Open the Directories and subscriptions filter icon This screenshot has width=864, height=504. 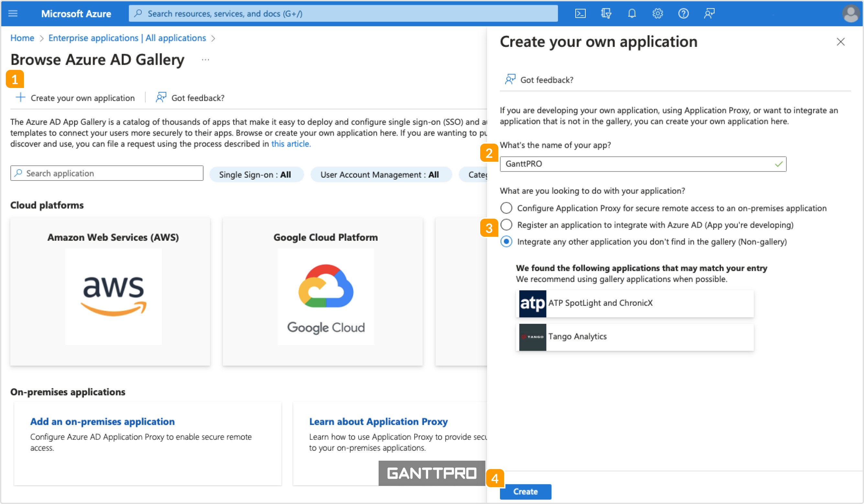606,13
